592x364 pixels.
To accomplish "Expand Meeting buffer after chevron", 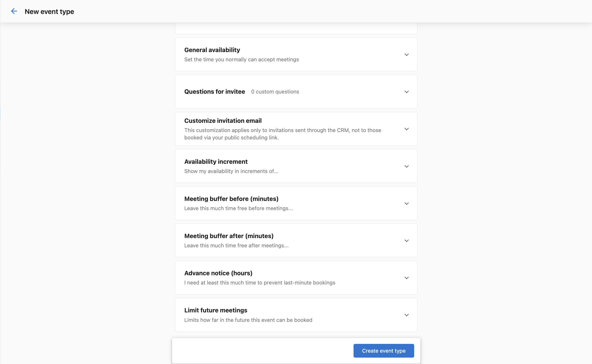I will (x=406, y=241).
